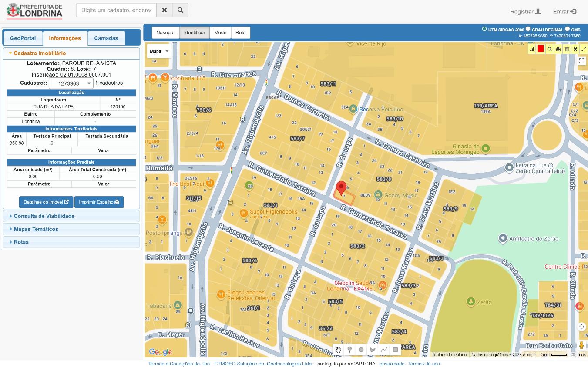Open the Cadastro number dropdown

point(71,83)
